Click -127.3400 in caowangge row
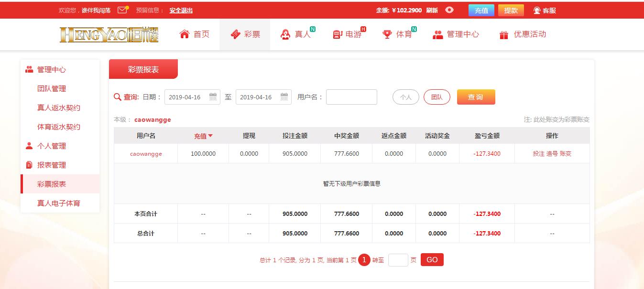This screenshot has height=289, width=644. [x=487, y=154]
